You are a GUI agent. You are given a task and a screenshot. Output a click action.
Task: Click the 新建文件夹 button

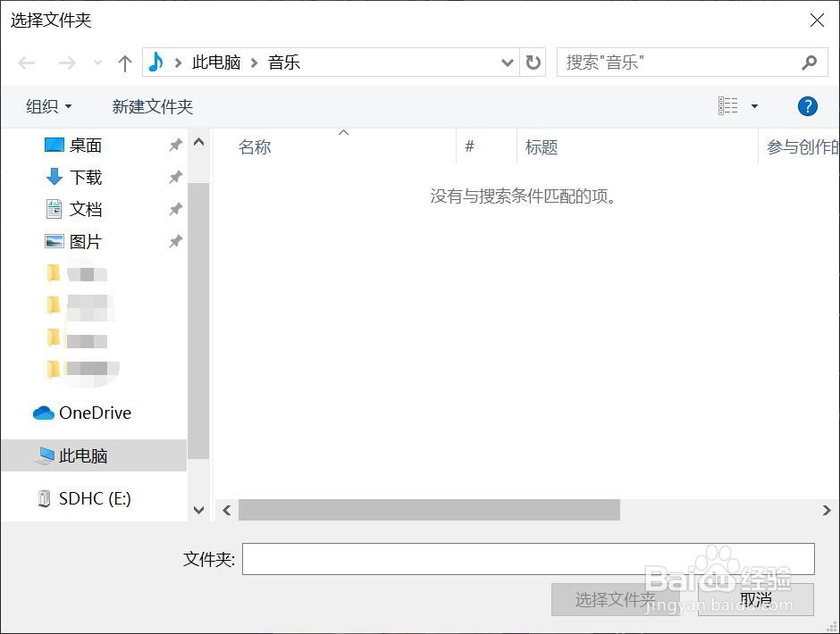(x=153, y=105)
